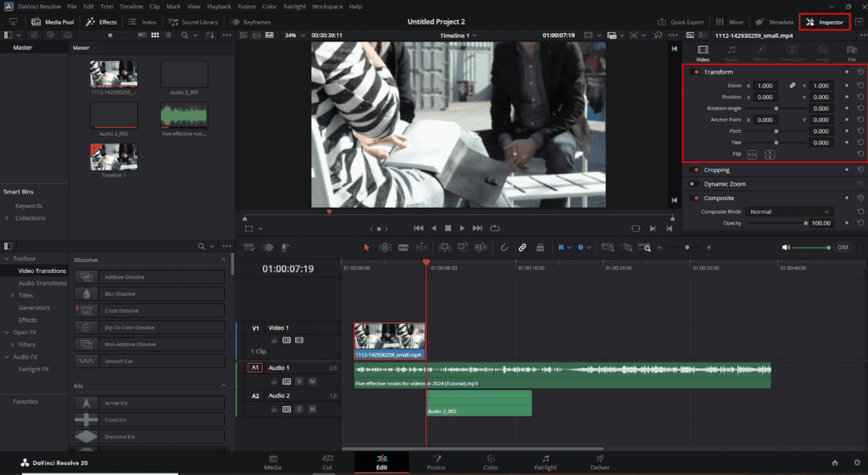Click the speaker volume icon
Image resolution: width=868 pixels, height=475 pixels.
[786, 248]
